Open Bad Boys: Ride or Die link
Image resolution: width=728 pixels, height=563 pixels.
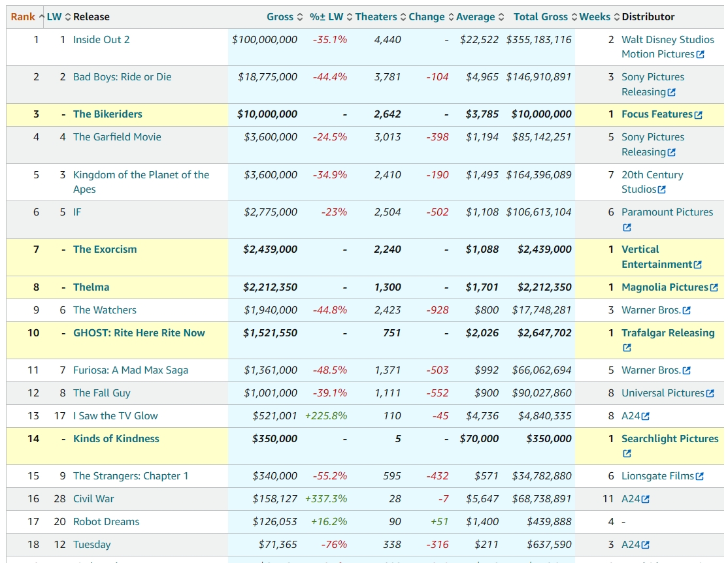[122, 76]
